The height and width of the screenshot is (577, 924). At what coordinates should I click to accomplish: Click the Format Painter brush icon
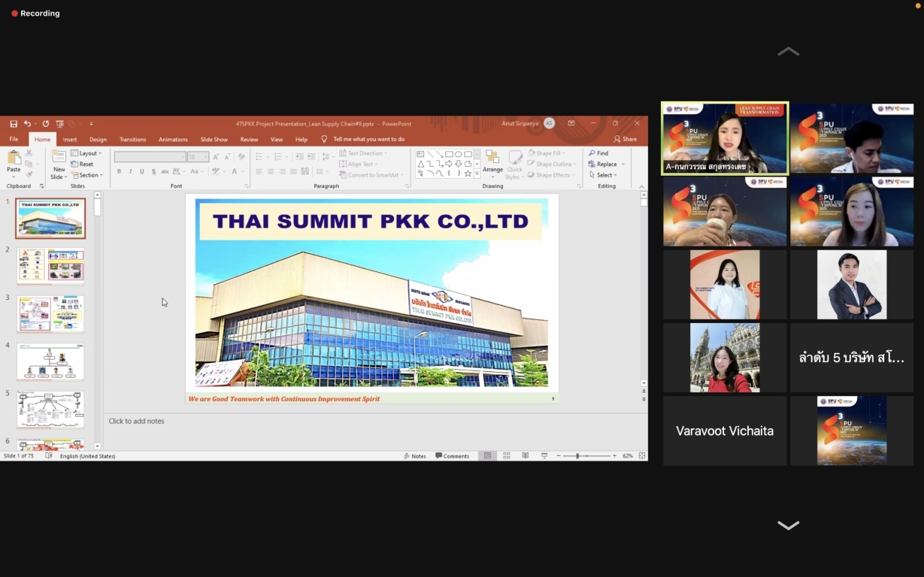pyautogui.click(x=29, y=175)
